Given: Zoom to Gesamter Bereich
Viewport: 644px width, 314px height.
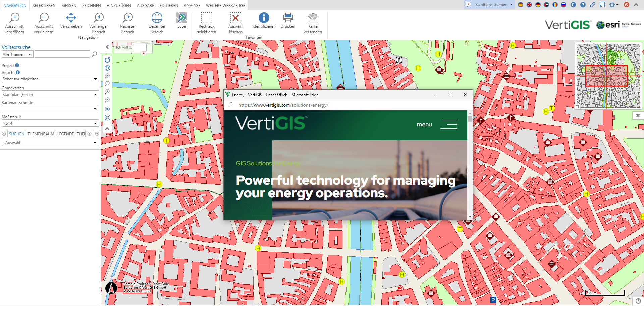Looking at the screenshot, I should pos(157,23).
